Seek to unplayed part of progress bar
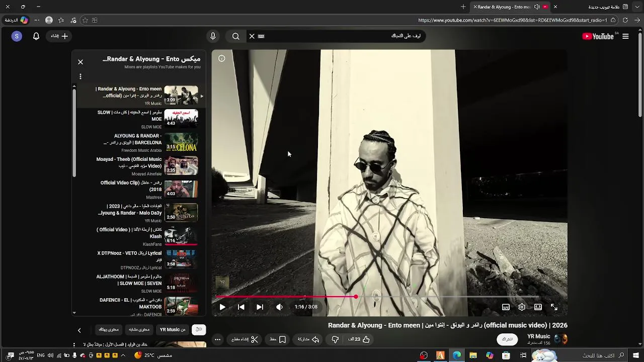This screenshot has height=362, width=644. tap(460, 297)
